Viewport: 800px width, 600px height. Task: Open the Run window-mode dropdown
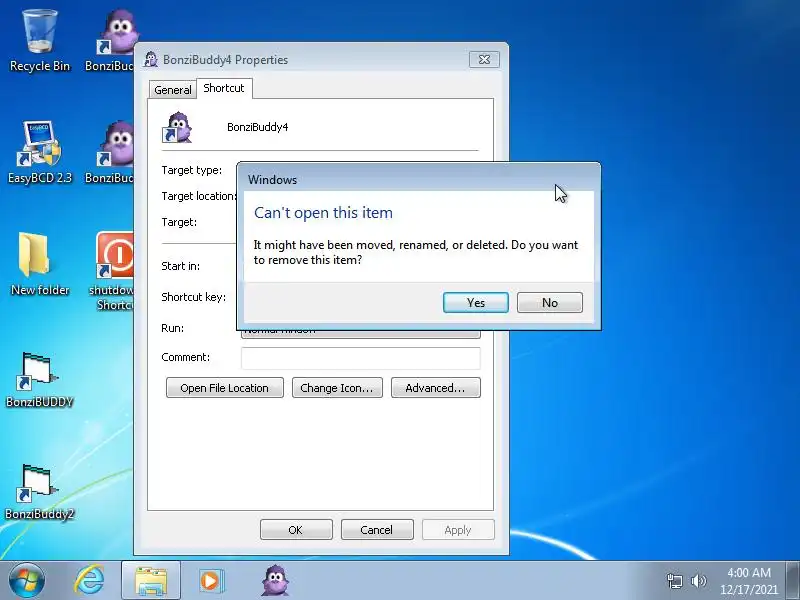361,334
